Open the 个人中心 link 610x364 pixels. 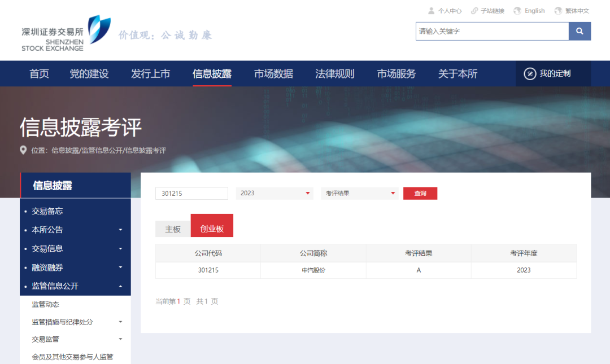[450, 11]
